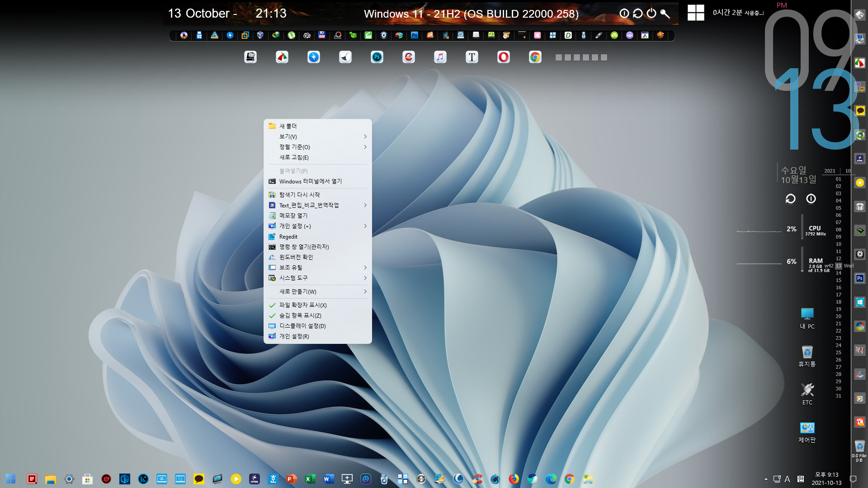Click the refresh icon below the date widget
868x488 pixels.
pyautogui.click(x=790, y=199)
